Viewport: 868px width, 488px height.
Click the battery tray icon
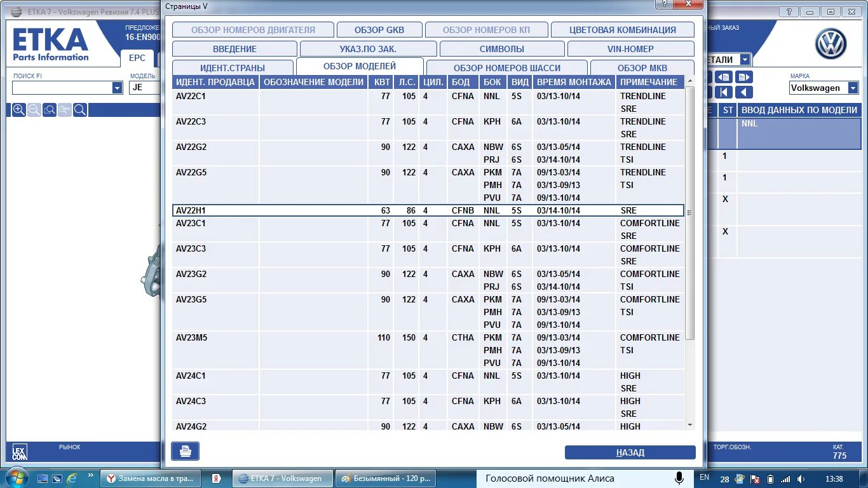771,479
